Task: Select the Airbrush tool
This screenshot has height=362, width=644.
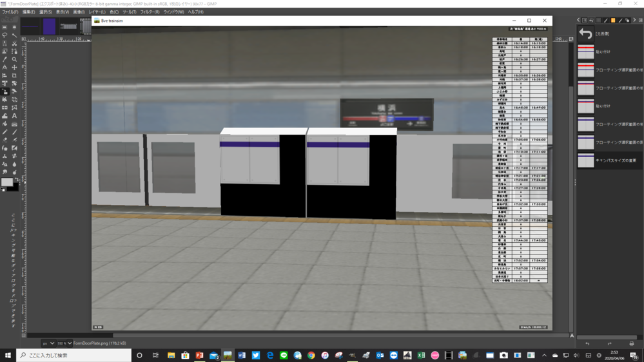Action: [14, 140]
